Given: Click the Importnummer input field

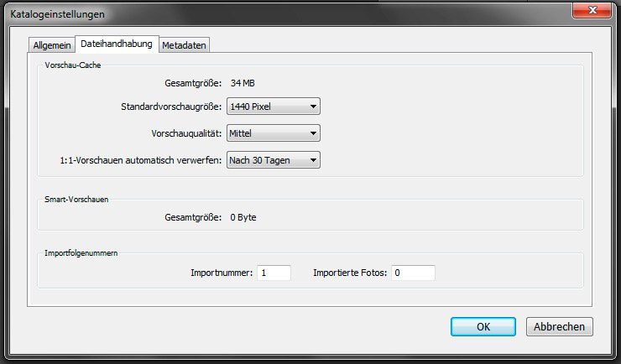Looking at the screenshot, I should click(x=274, y=273).
